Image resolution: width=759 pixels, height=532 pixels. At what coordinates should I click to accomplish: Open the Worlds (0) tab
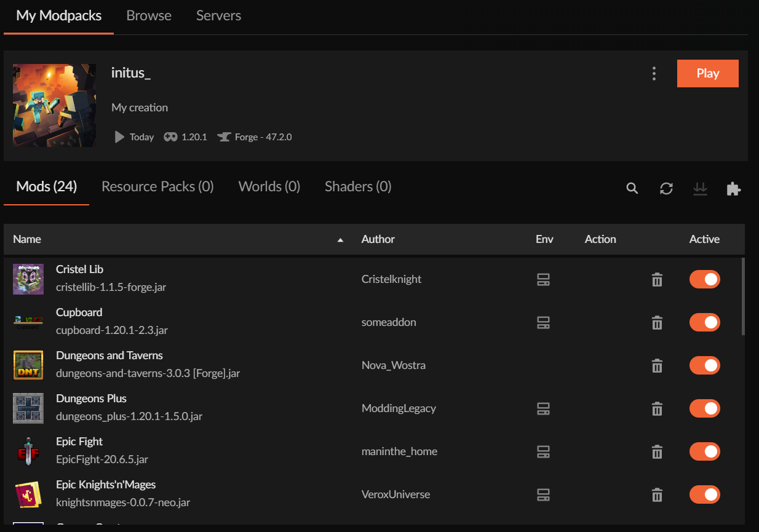click(x=269, y=186)
